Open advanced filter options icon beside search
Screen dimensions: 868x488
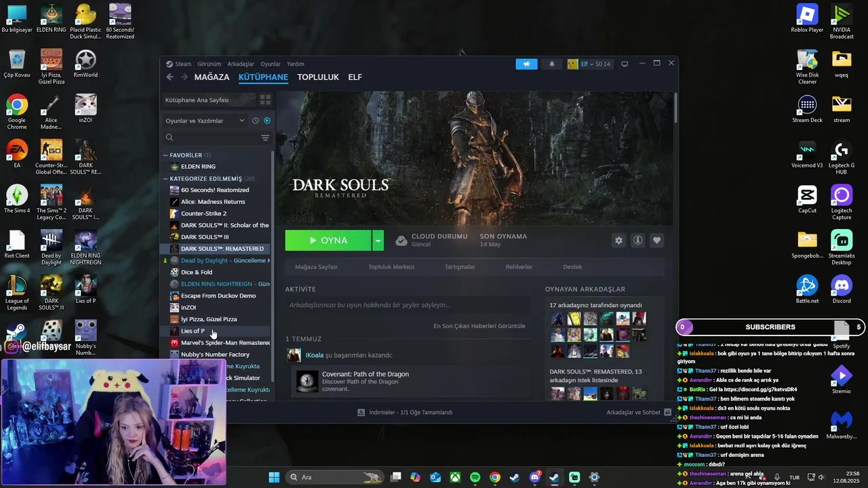pos(265,138)
